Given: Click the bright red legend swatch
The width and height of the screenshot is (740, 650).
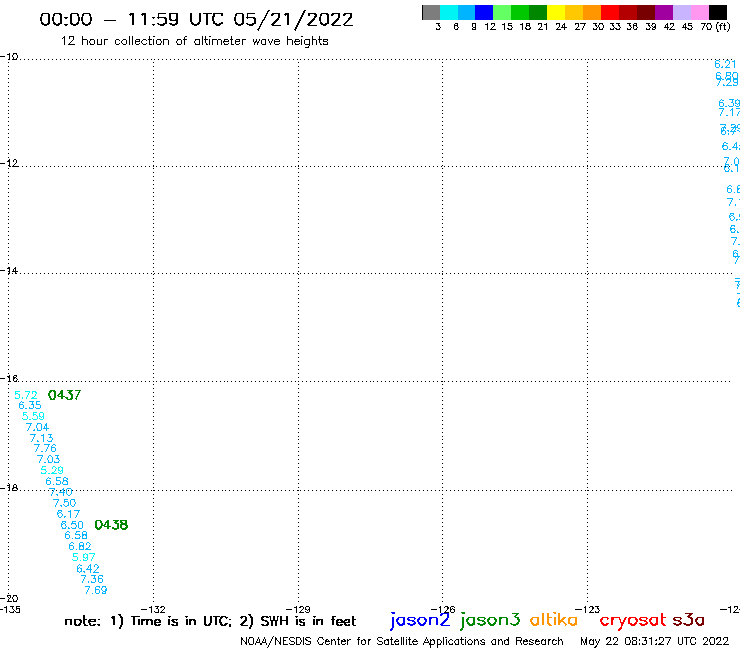Looking at the screenshot, I should pyautogui.click(x=610, y=12).
